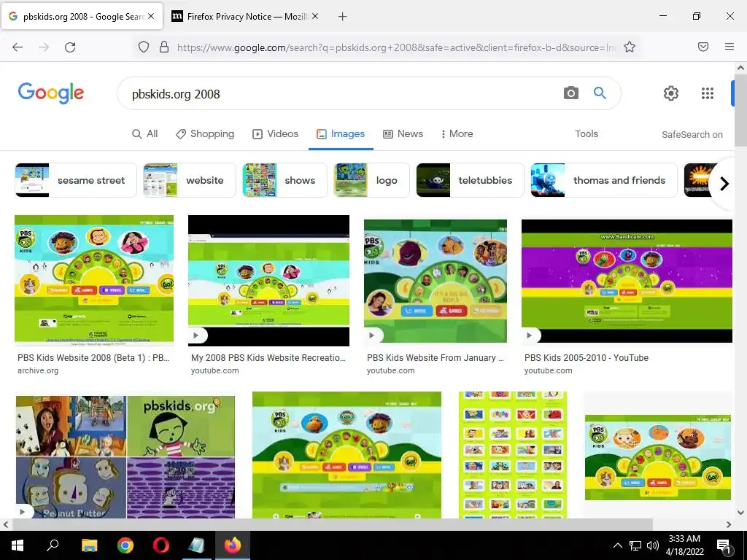This screenshot has width=747, height=560.
Task: Bookmark this page with the star icon
Action: (x=630, y=47)
